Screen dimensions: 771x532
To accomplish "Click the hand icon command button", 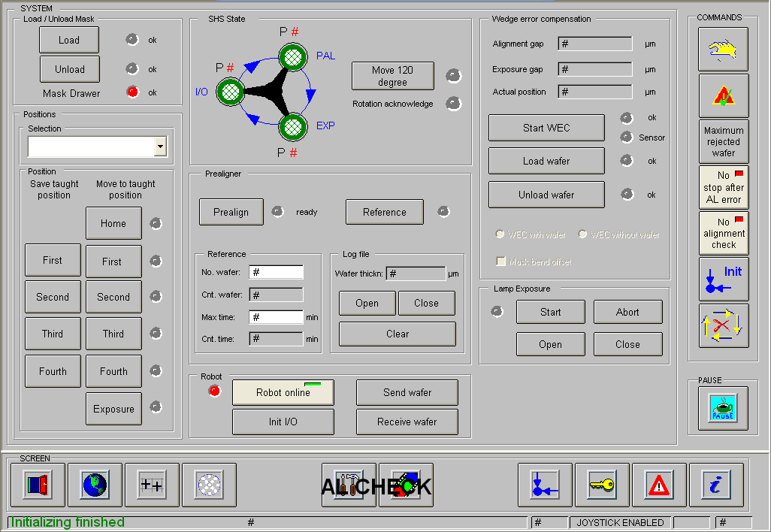I will tap(723, 50).
